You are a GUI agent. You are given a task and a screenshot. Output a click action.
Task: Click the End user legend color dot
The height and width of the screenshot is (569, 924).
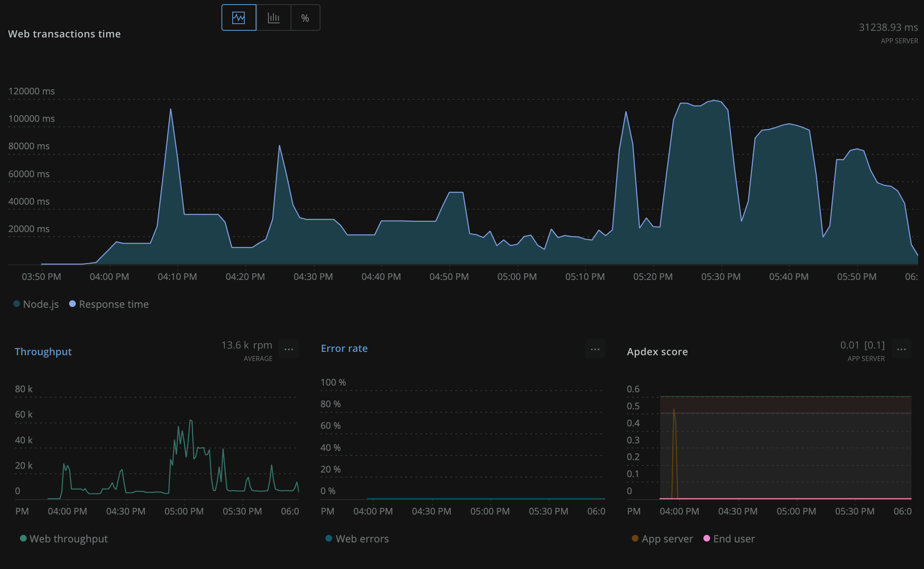pyautogui.click(x=707, y=538)
